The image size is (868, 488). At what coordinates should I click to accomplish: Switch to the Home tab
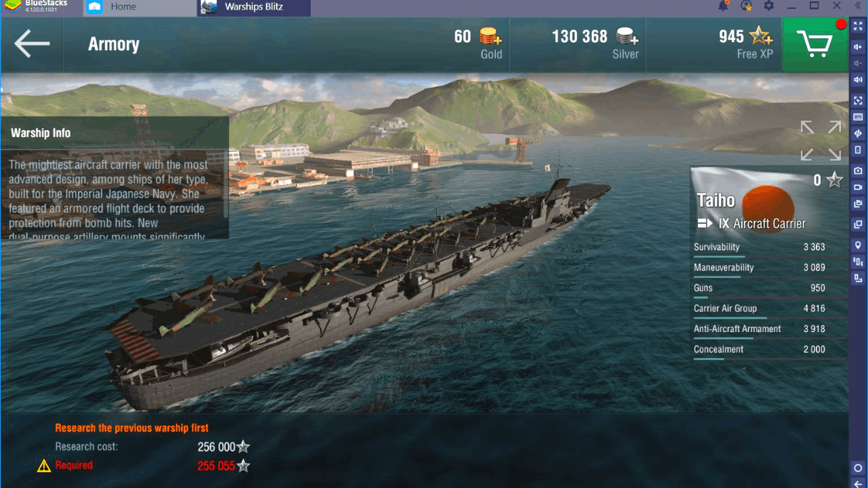[x=123, y=7]
